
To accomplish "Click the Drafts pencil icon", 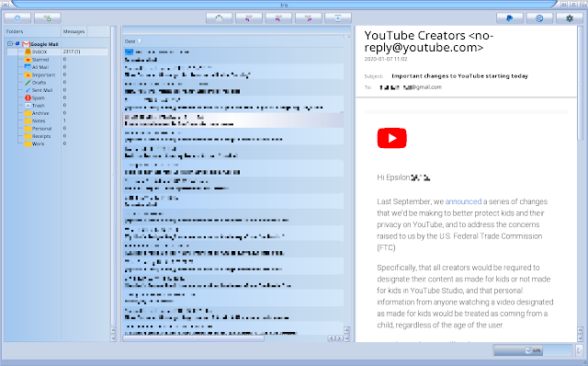I will pos(28,82).
